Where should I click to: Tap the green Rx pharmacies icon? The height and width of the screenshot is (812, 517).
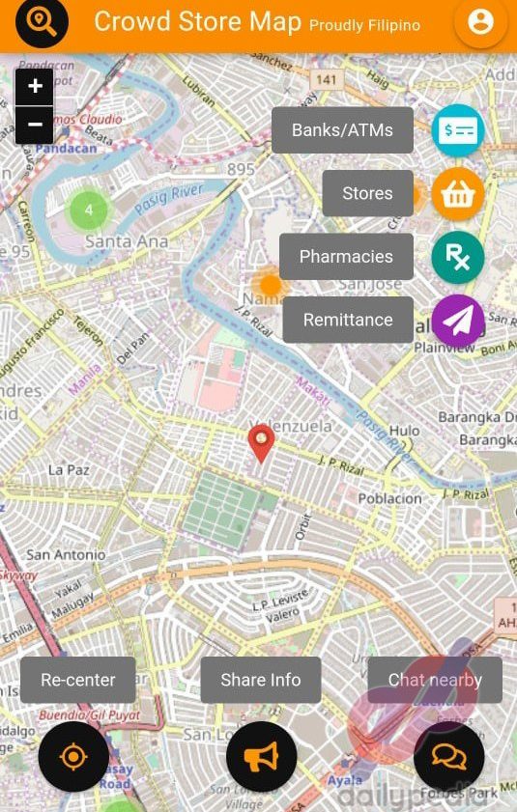coord(458,257)
